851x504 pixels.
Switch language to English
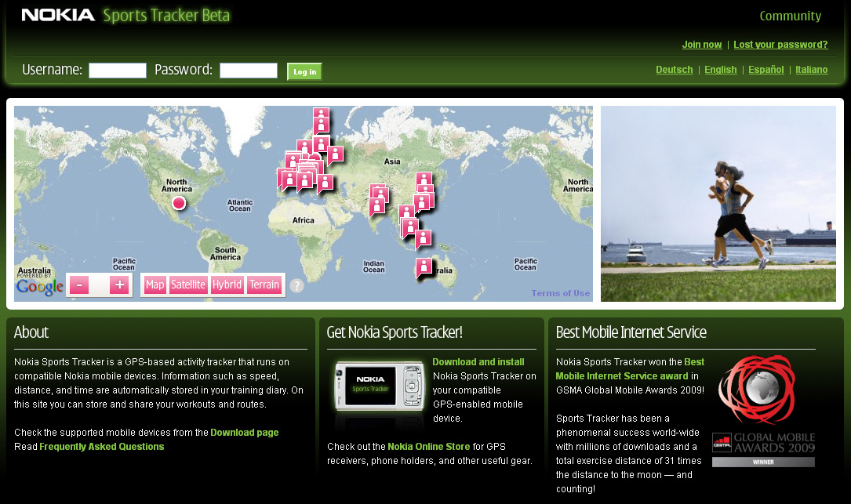[x=721, y=70]
